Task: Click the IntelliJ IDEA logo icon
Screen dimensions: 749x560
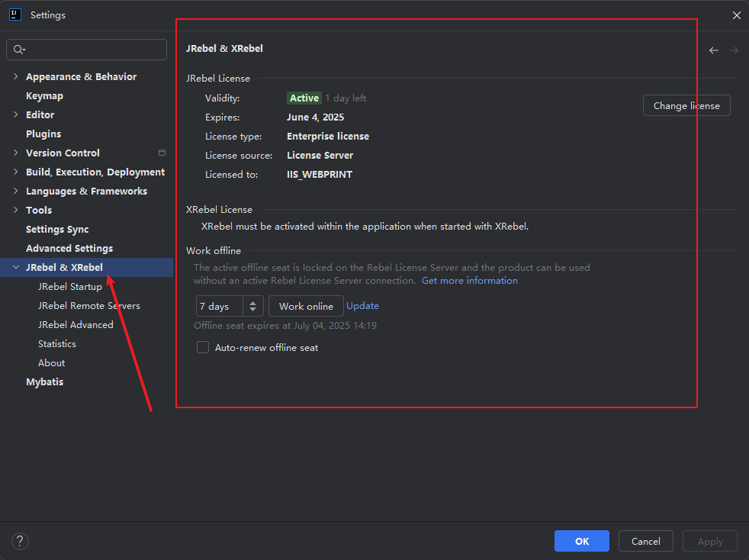Action: click(15, 14)
